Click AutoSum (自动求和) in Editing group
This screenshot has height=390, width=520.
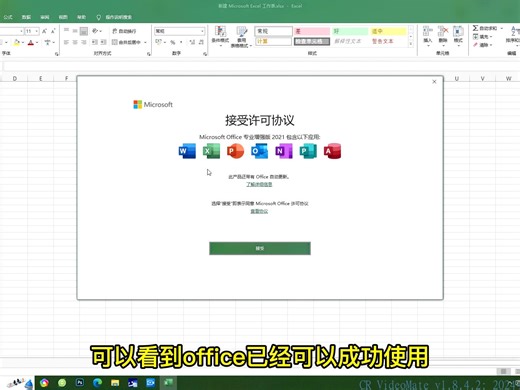point(485,28)
